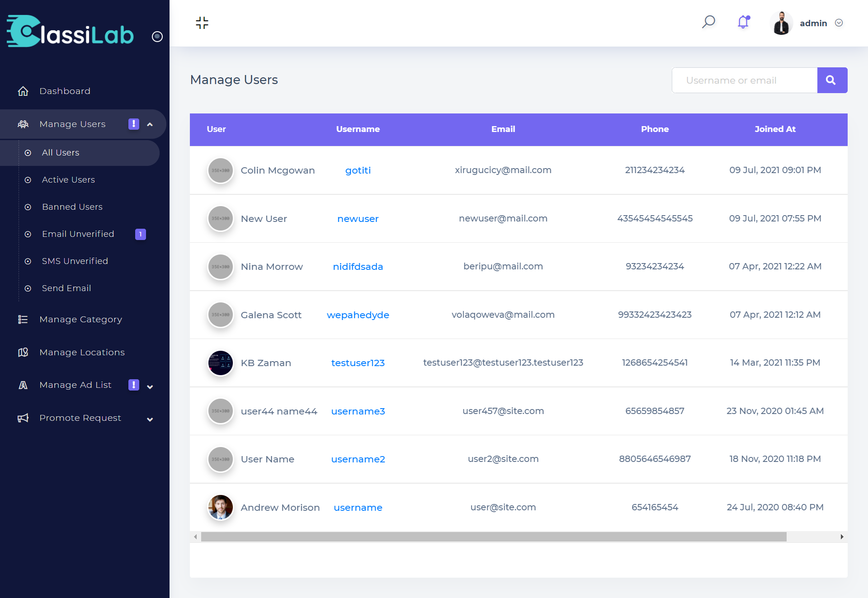The width and height of the screenshot is (868, 598).
Task: Click the Promote Request megaphone icon
Action: pos(23,418)
